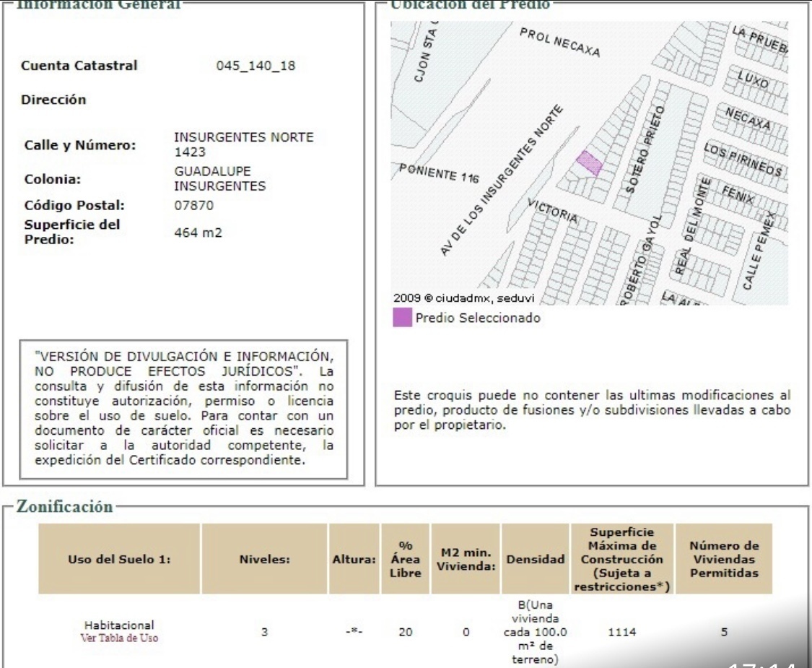Click the Densidad column header
Image resolution: width=812 pixels, height=668 pixels.
pos(536,559)
